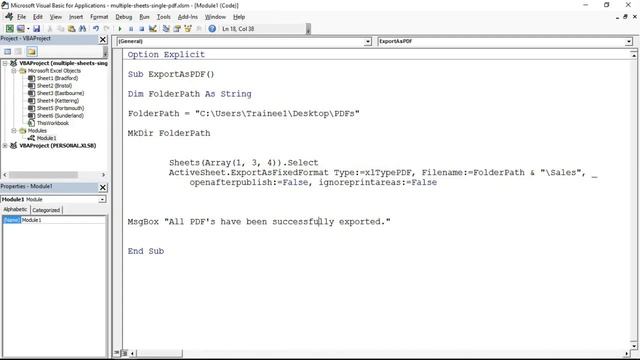This screenshot has width=640, height=360.
Task: Collapse the Microsoft Excel Objects folder
Action: click(x=13, y=71)
